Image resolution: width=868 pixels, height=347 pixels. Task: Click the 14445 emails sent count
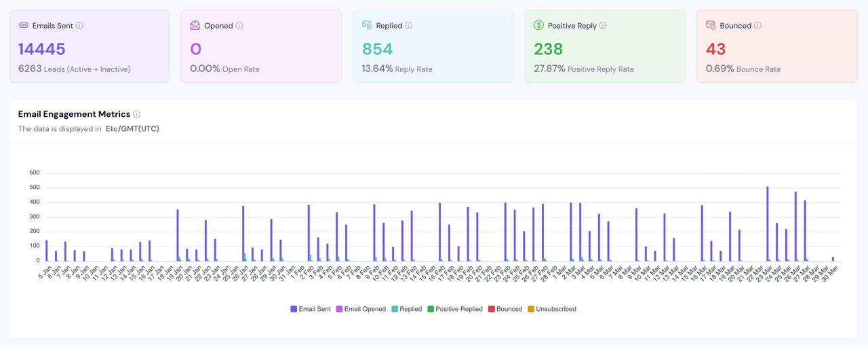pyautogui.click(x=42, y=49)
